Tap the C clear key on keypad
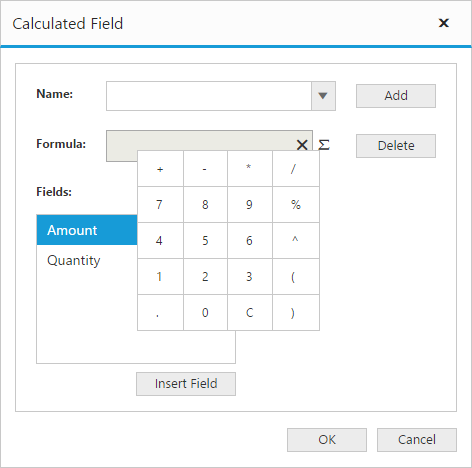The image size is (472, 468). point(250,313)
